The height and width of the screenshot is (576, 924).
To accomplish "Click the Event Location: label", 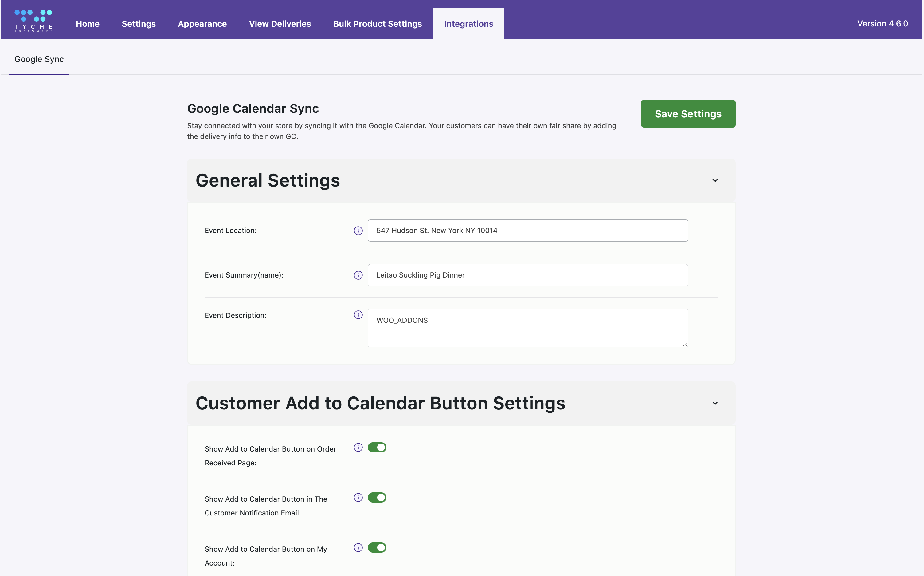I will (x=230, y=231).
